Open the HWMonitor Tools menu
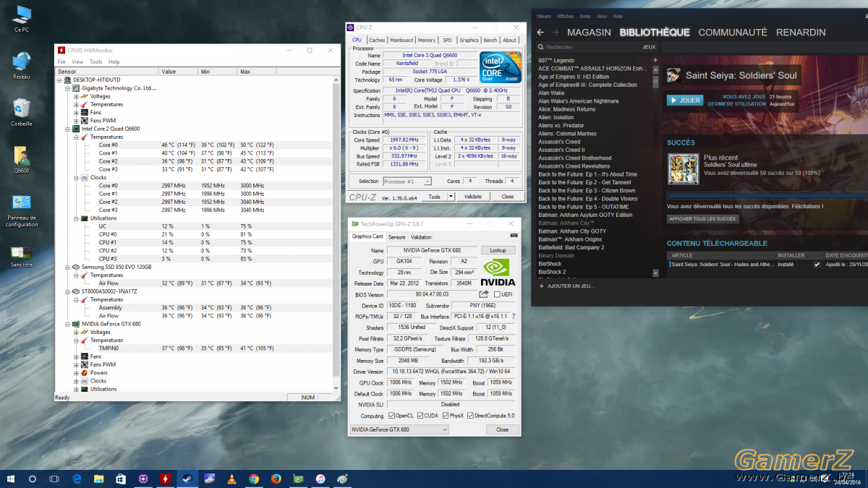The height and width of the screenshot is (488, 868). (95, 62)
